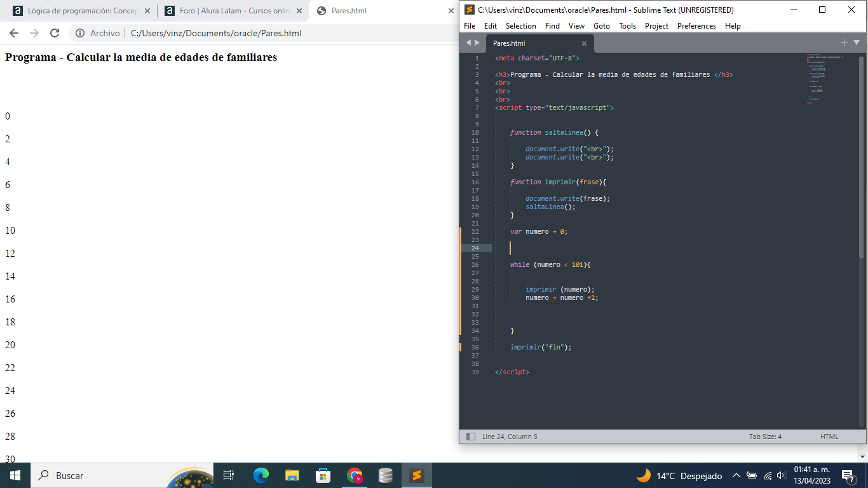
Task: Click the number 20 in browser output
Action: click(x=10, y=345)
